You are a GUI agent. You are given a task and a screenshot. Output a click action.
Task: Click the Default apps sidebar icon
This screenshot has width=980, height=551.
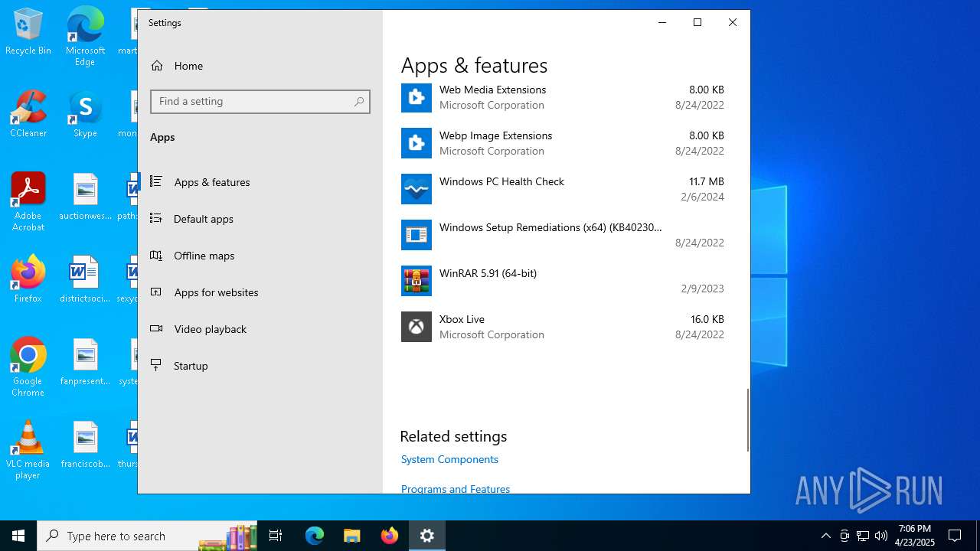(156, 218)
